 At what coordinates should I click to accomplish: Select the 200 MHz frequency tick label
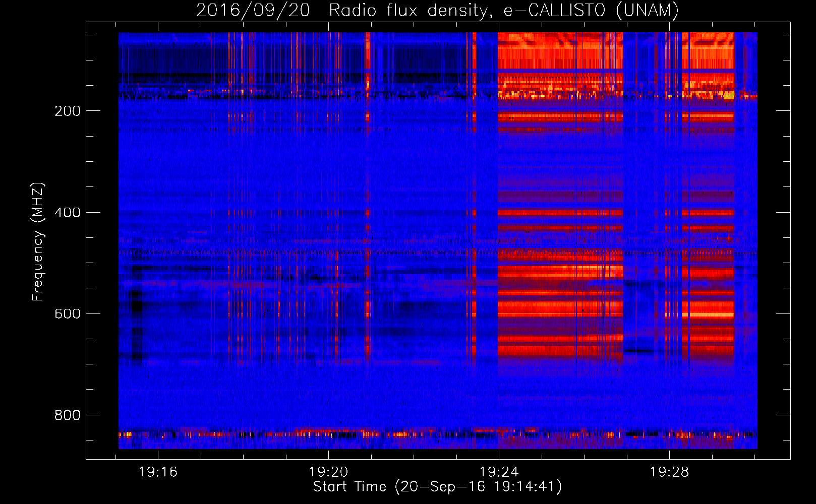tap(68, 111)
